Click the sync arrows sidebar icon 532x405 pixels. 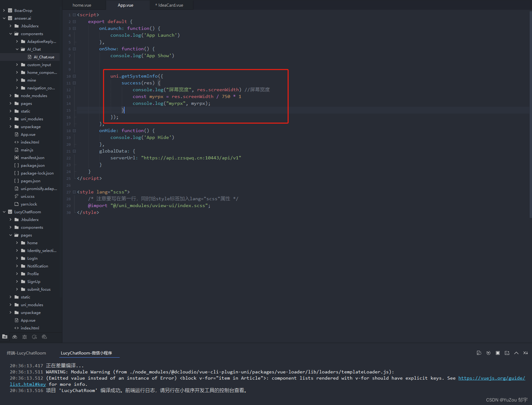point(34,337)
